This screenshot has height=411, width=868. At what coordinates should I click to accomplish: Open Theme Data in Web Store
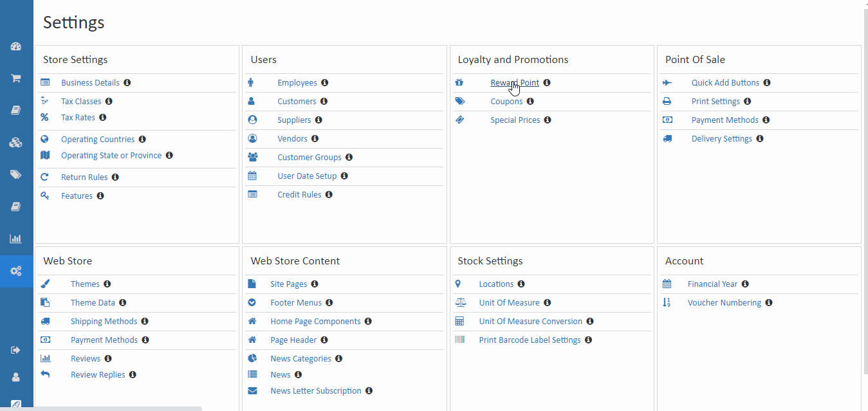[93, 303]
